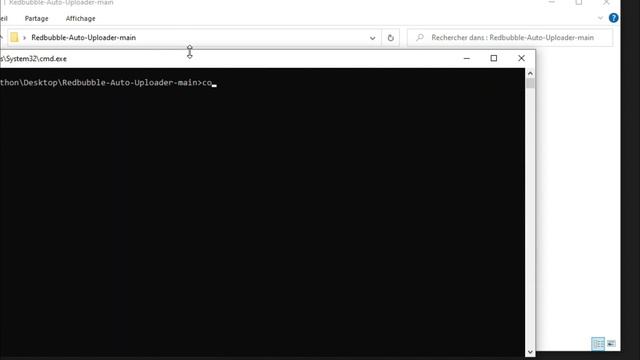Open Explorer help with question mark icon
Image resolution: width=640 pixels, height=360 pixels.
(613, 18)
